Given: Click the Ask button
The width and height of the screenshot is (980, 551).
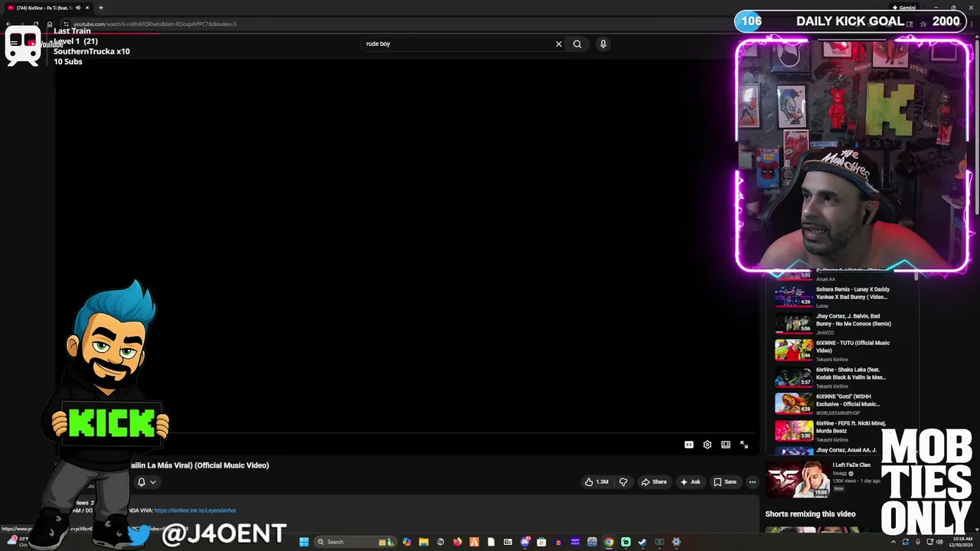Looking at the screenshot, I should coord(690,482).
